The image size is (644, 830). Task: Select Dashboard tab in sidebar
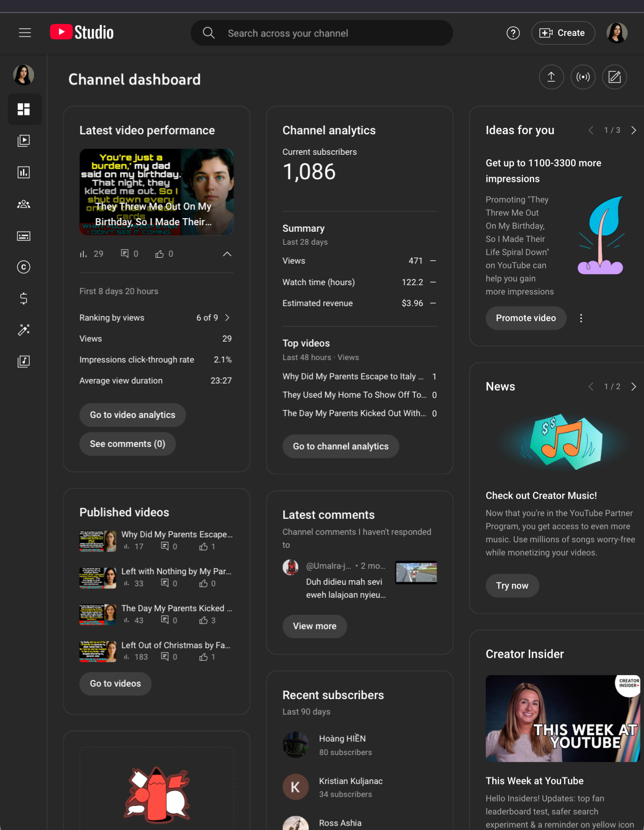[x=24, y=109]
